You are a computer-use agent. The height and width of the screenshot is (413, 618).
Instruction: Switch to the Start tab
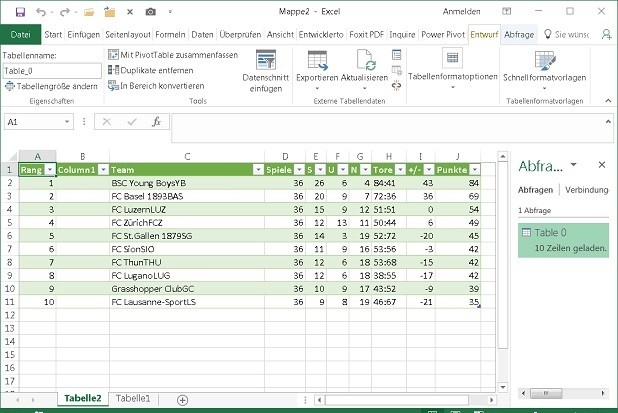click(53, 35)
